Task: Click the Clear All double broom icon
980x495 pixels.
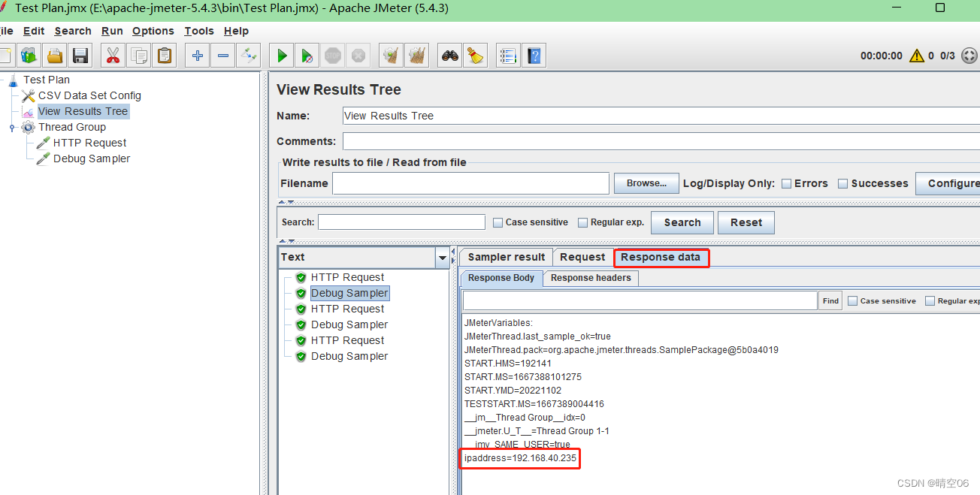Action: coord(416,56)
